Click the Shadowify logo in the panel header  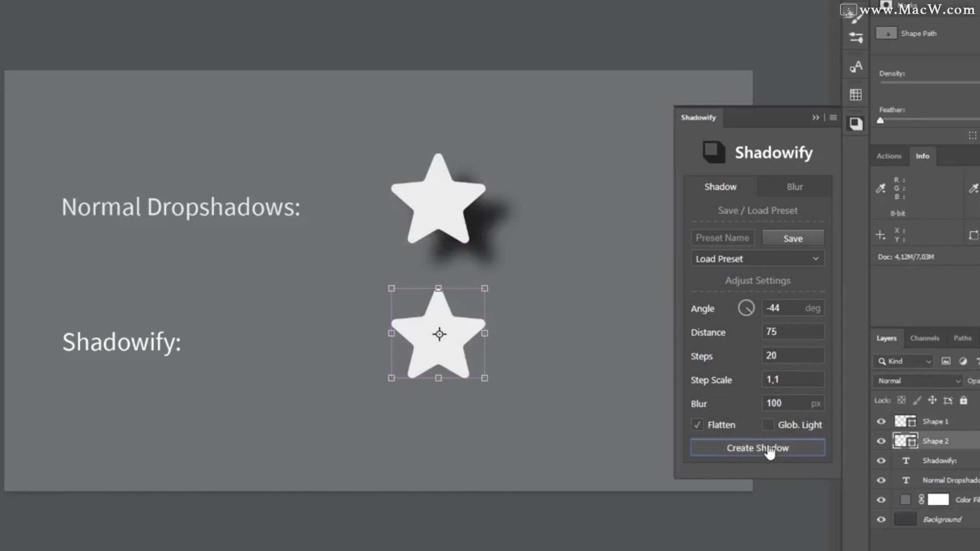(714, 152)
